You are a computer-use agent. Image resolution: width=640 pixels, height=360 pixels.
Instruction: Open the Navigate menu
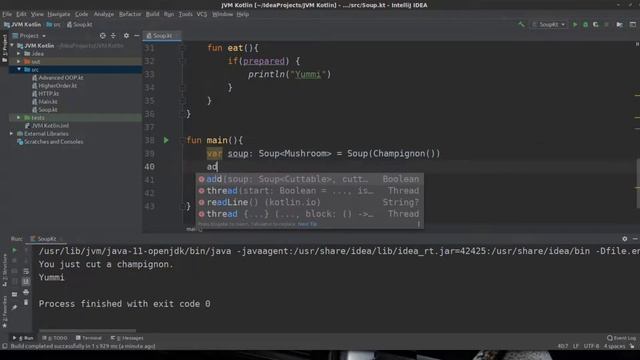pos(59,14)
